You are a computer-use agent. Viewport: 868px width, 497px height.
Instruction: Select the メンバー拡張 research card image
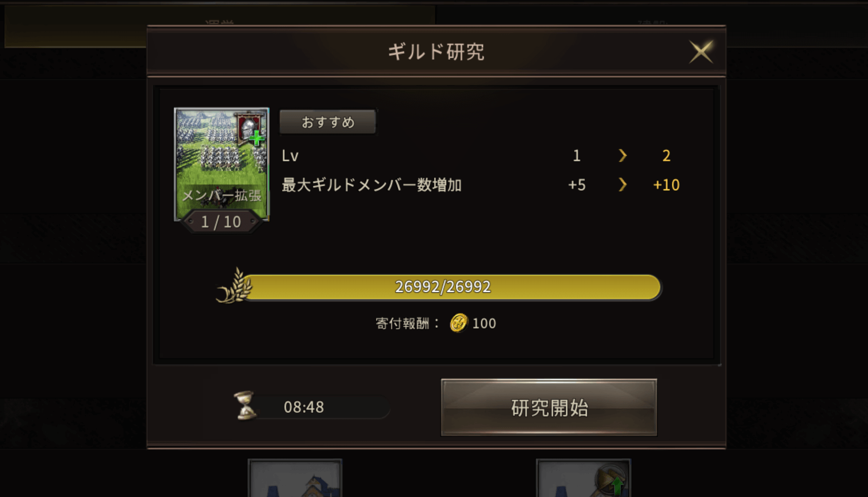[221, 164]
